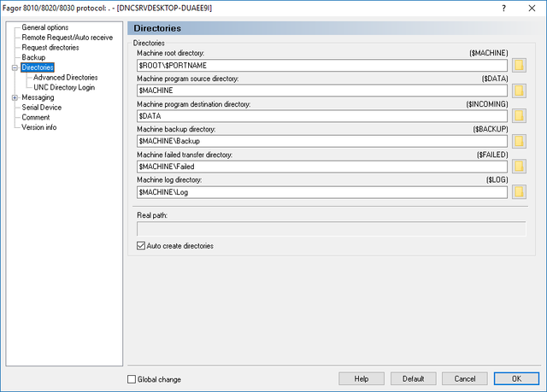Enable the Global change checkbox
The image size is (547, 392).
coord(132,379)
